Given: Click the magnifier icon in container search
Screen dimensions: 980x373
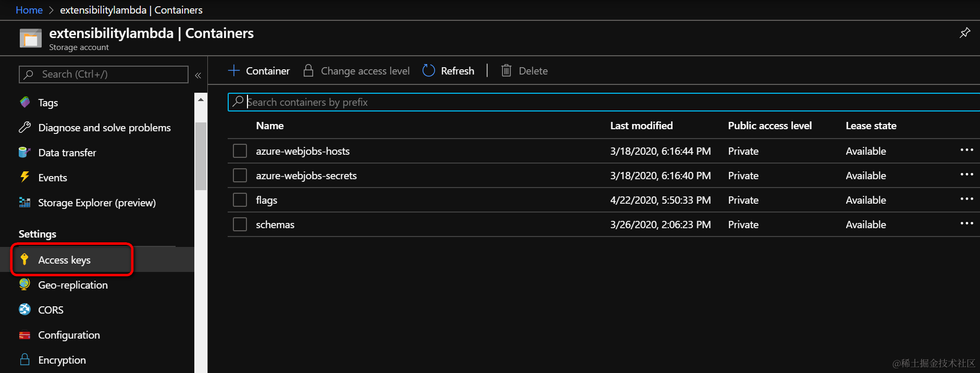Looking at the screenshot, I should 238,102.
